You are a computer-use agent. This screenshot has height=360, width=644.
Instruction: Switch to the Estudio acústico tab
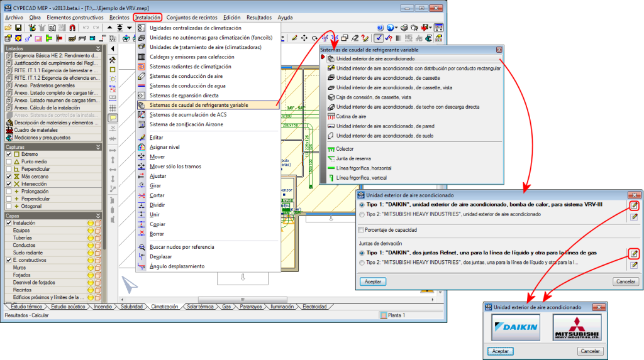(68, 307)
